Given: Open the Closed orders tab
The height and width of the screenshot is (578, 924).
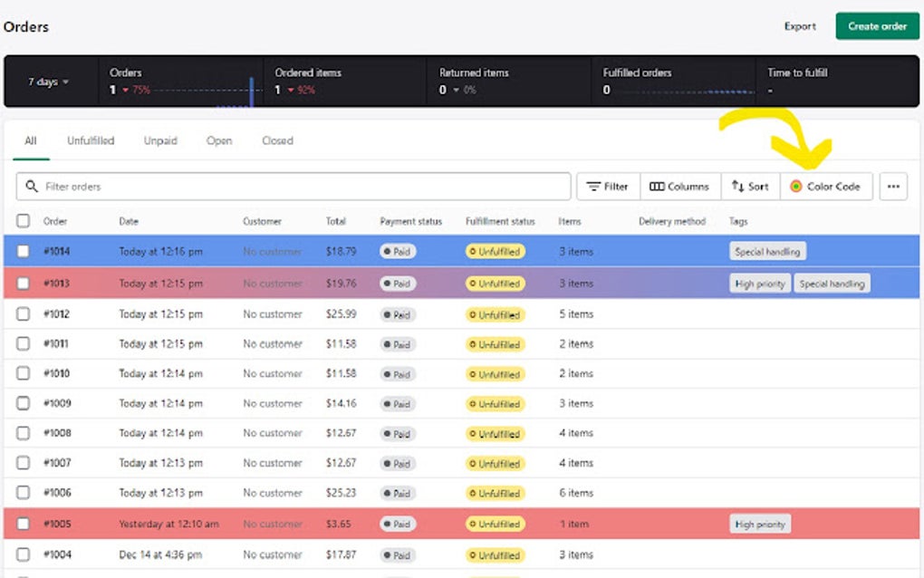Looking at the screenshot, I should point(276,140).
